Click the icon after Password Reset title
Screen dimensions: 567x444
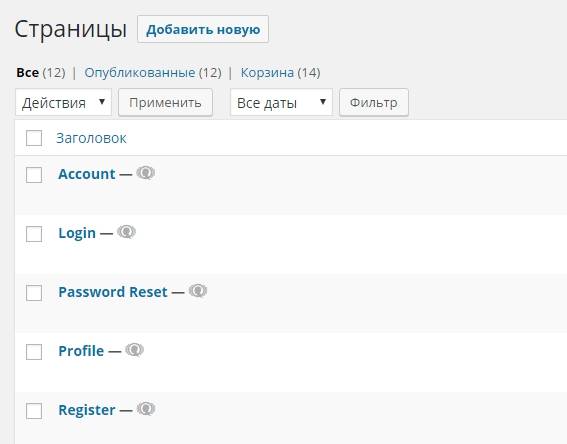pos(198,291)
